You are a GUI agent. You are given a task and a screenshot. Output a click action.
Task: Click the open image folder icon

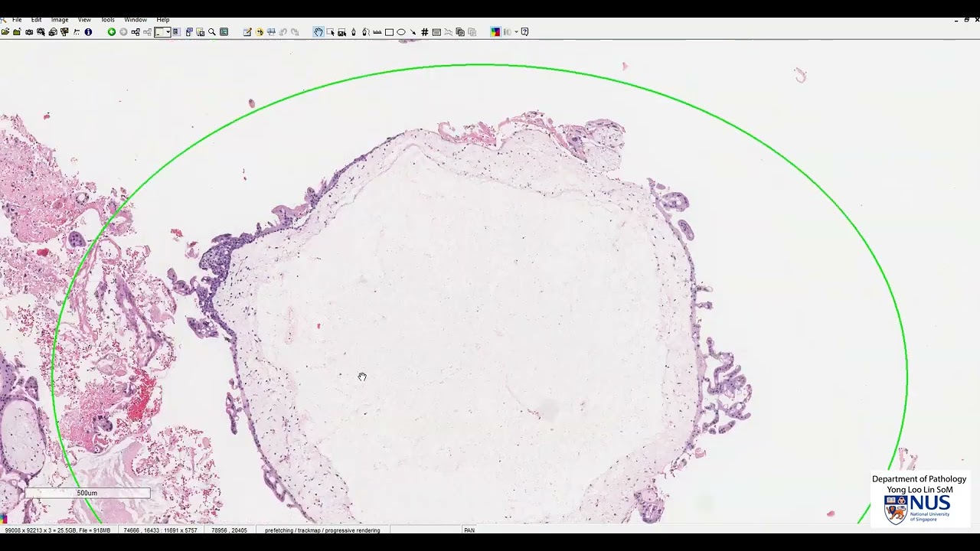click(x=5, y=32)
